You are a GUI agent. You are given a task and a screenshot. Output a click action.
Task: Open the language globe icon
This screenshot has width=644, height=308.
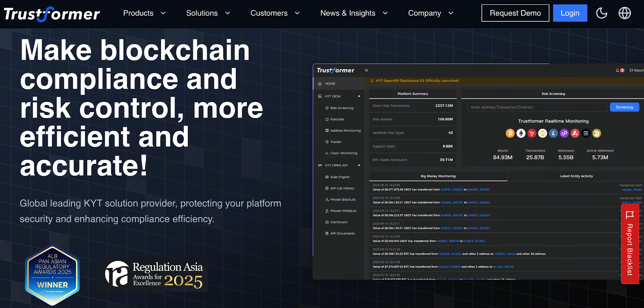pyautogui.click(x=625, y=13)
